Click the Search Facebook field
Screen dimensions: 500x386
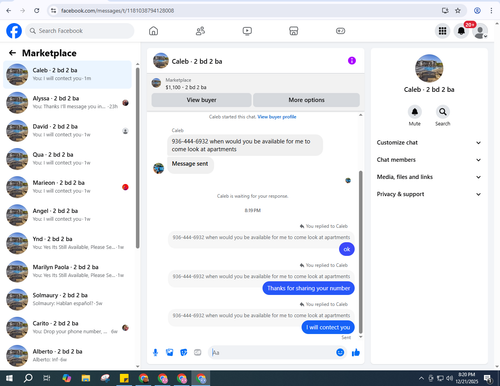click(80, 31)
